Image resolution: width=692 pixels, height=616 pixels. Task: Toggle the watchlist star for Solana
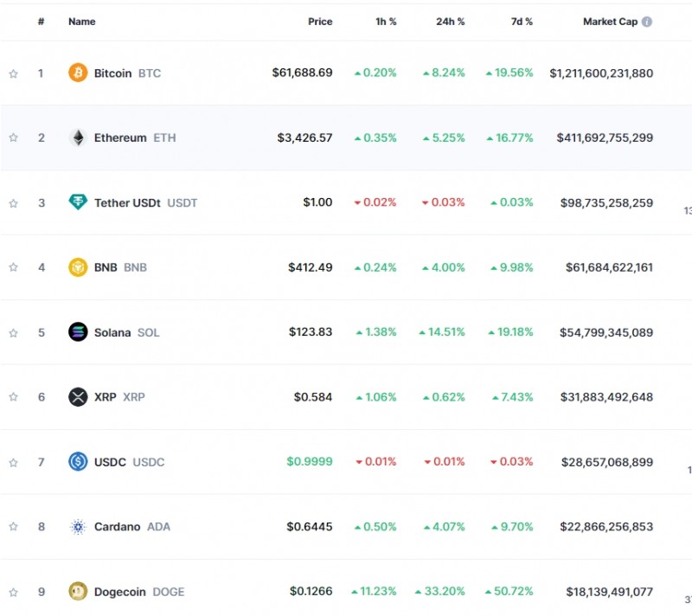pos(13,333)
